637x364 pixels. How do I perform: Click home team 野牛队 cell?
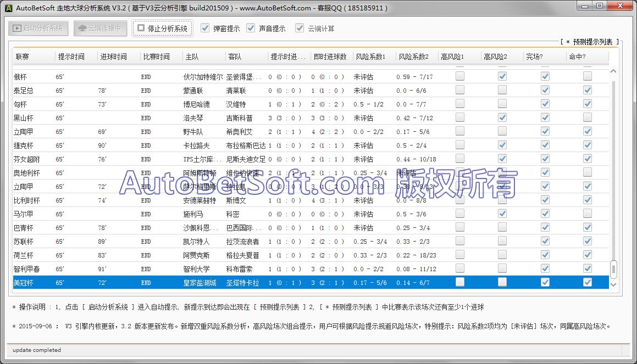(x=193, y=132)
